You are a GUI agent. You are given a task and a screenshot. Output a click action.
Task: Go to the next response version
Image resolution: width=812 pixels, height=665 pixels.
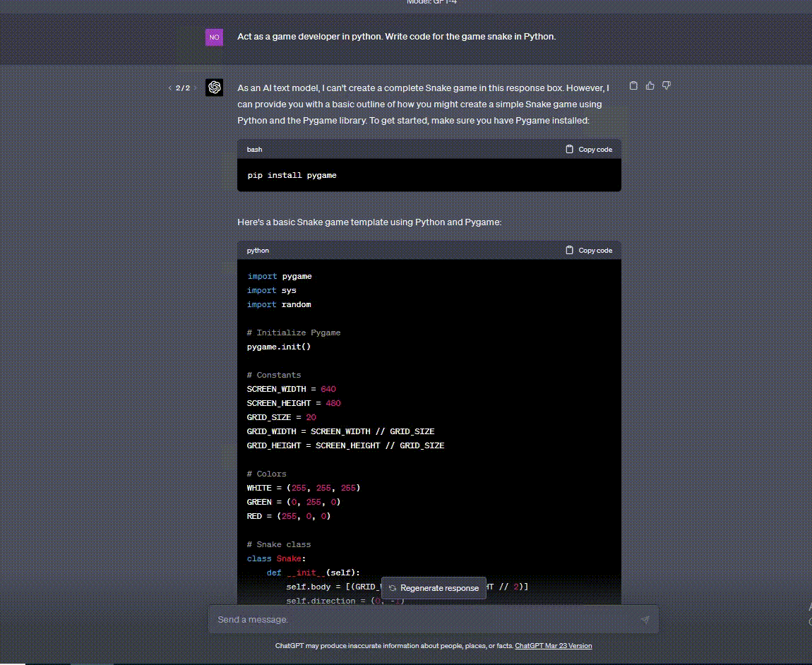coord(195,88)
